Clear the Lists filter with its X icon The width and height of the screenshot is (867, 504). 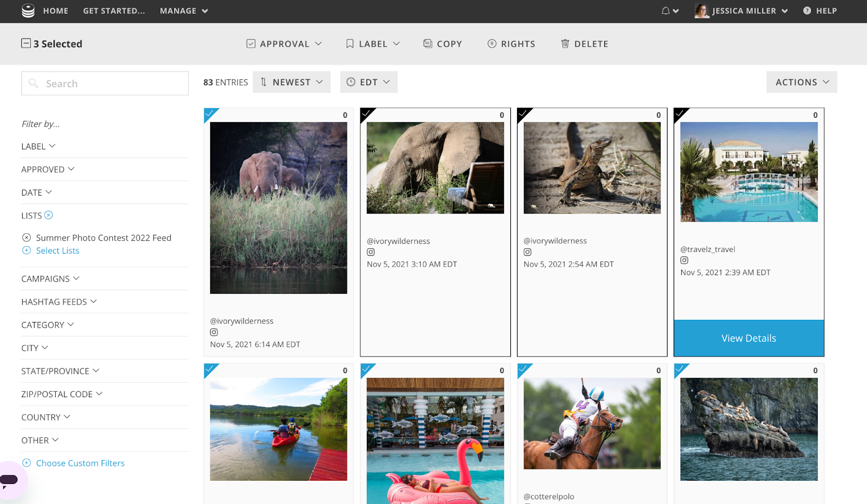coord(49,215)
